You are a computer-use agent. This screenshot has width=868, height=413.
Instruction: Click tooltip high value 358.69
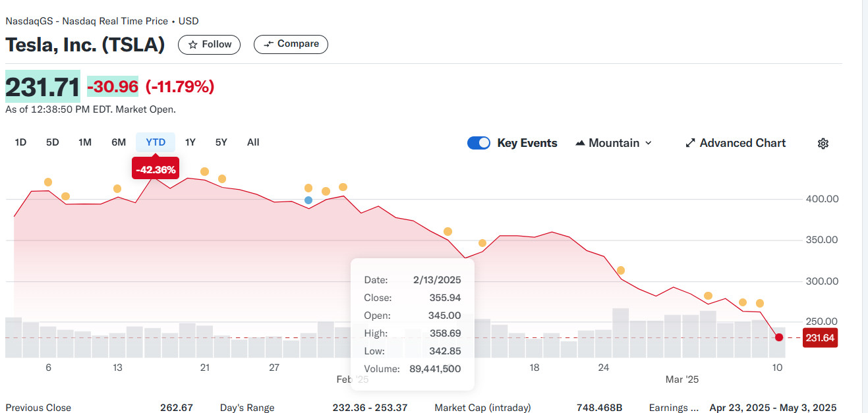pyautogui.click(x=445, y=333)
